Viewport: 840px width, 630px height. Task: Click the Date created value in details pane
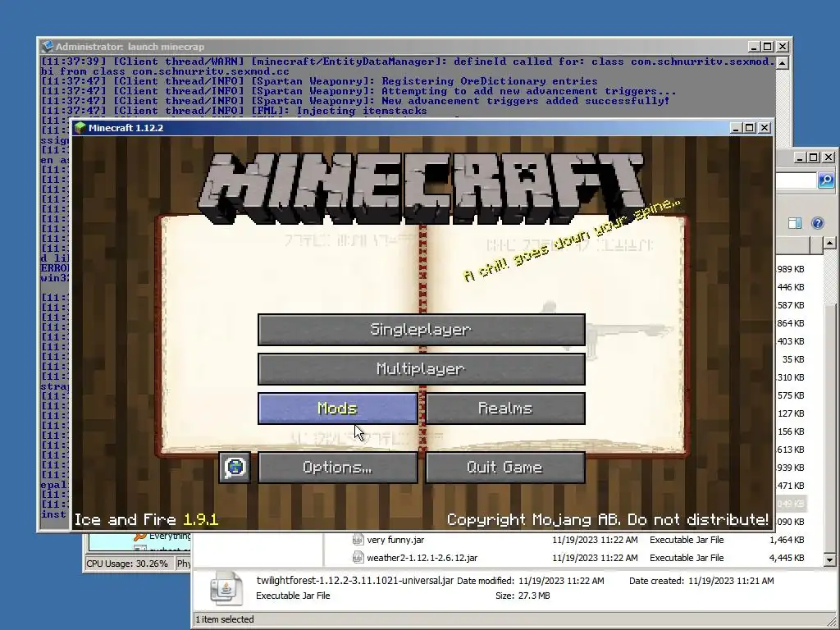(x=731, y=581)
